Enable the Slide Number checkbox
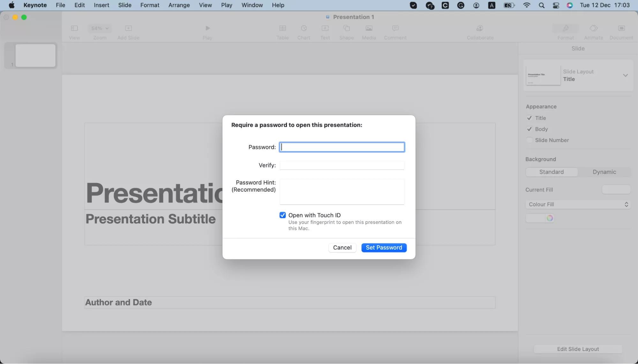 click(x=529, y=140)
